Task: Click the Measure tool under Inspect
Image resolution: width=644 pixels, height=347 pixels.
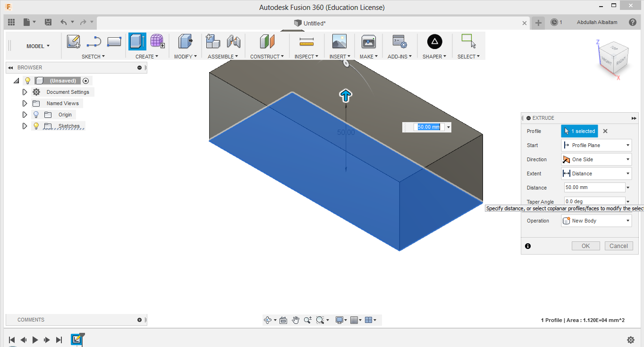Action: (x=306, y=42)
